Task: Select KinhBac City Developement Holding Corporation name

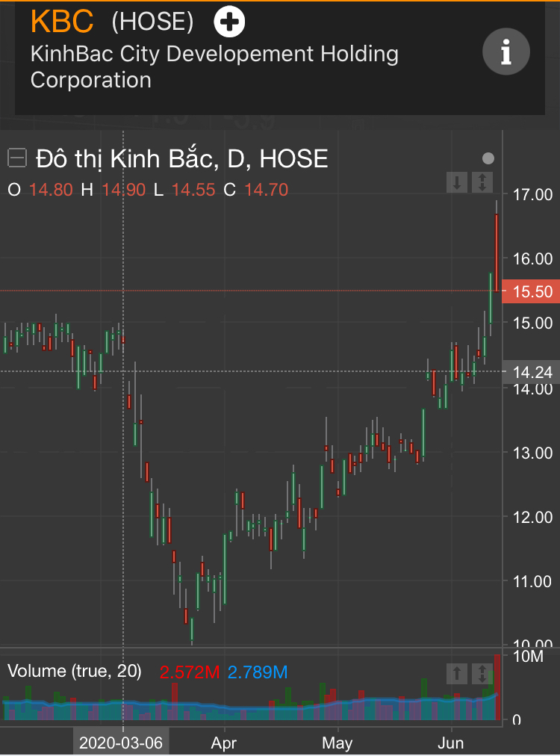Action: [214, 67]
